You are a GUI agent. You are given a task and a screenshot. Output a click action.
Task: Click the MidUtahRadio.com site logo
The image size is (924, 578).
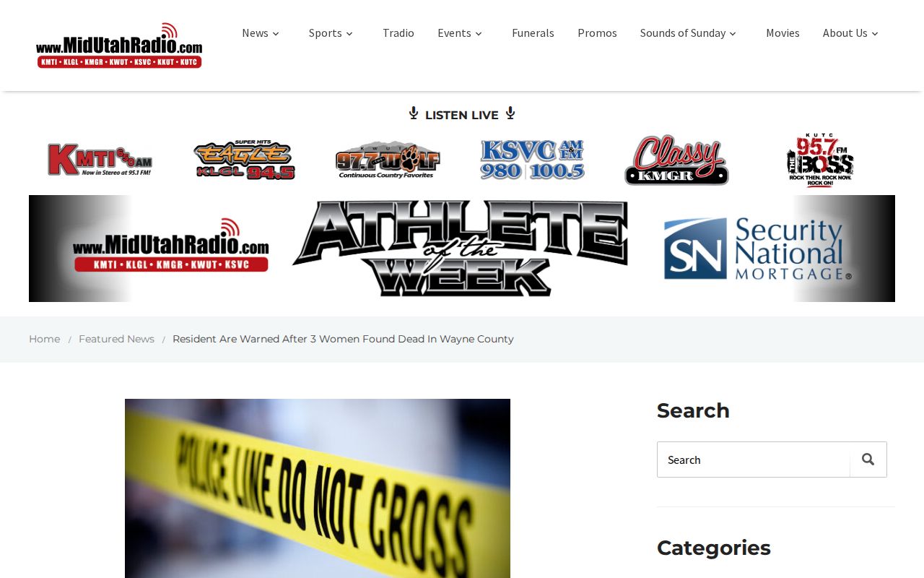pos(119,45)
